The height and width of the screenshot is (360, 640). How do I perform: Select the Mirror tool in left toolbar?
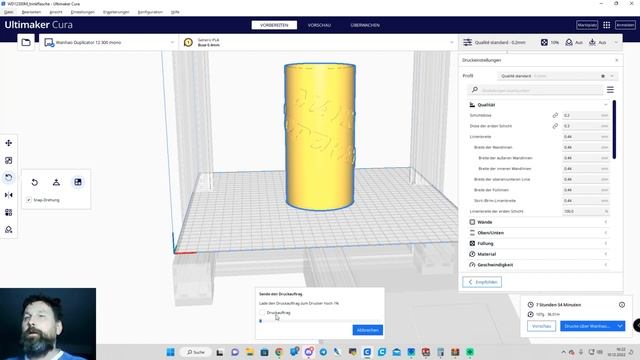tap(9, 195)
